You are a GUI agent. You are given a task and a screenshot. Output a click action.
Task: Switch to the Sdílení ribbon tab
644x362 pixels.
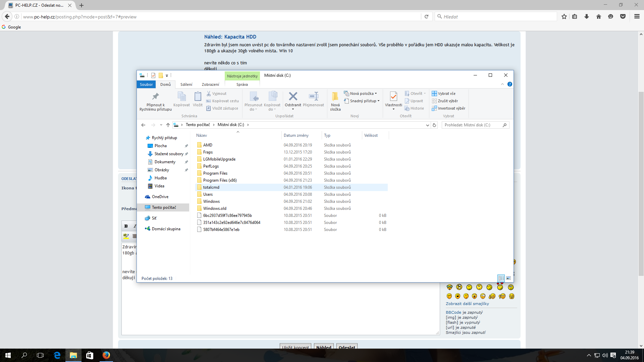coord(186,84)
